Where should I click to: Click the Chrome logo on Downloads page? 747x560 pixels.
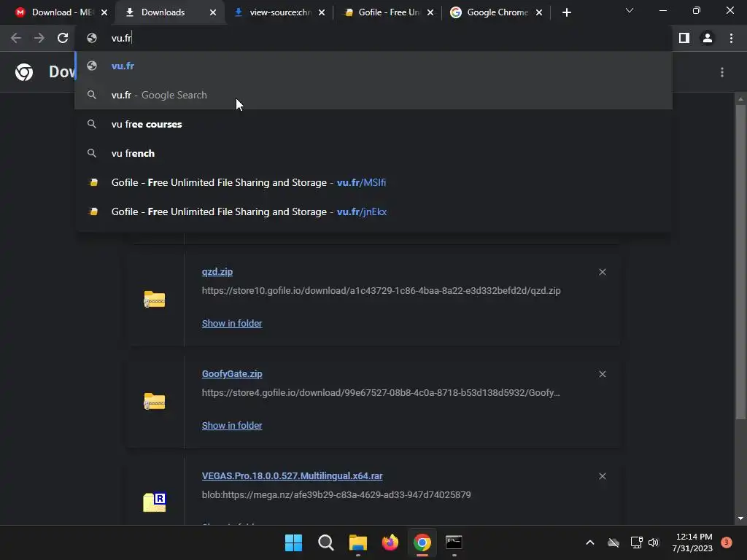[x=24, y=72]
